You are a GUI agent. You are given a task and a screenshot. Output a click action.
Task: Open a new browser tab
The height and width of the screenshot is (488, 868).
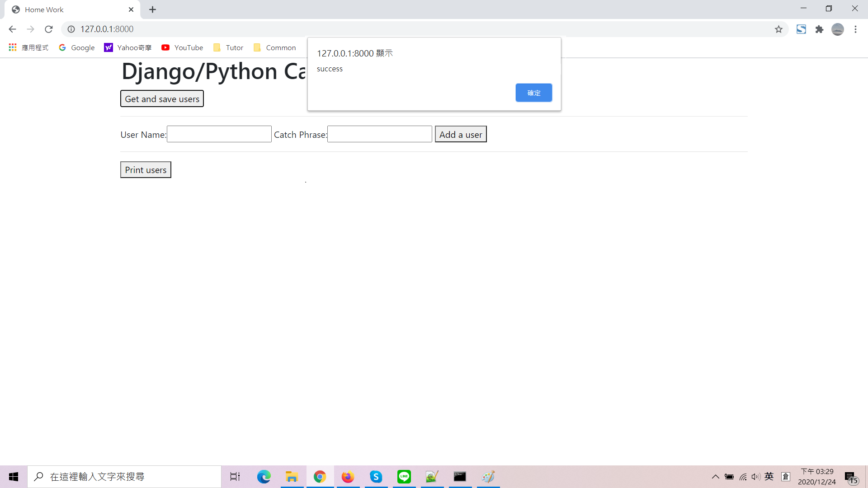click(x=153, y=9)
